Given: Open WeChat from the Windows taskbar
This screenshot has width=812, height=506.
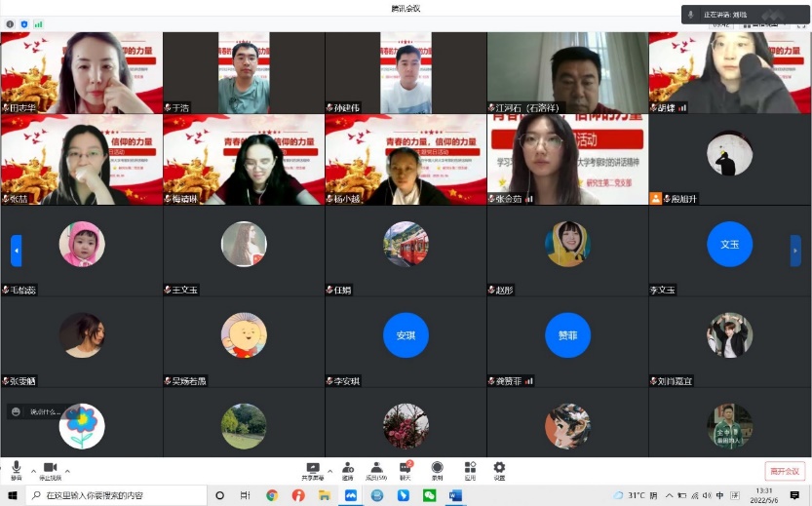Looking at the screenshot, I should point(429,495).
